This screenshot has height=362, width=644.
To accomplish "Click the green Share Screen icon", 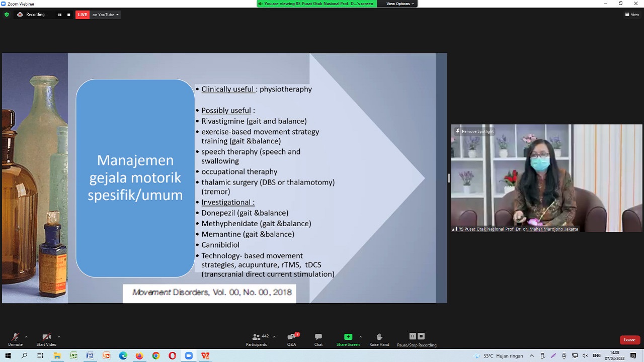I will [x=348, y=337].
